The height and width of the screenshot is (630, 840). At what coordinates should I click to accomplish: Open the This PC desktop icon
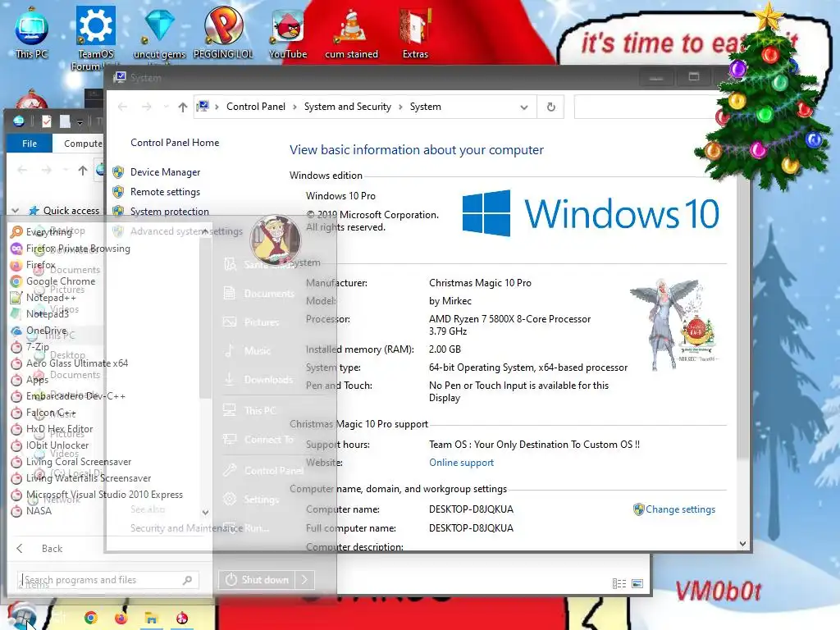coord(32,32)
